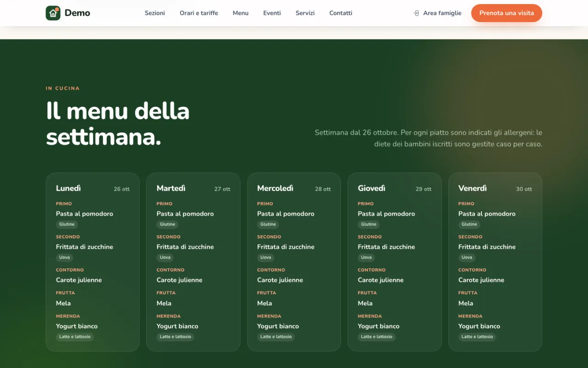Click Uova allergen tag in Martedì card
The width and height of the screenshot is (588, 368).
point(165,258)
